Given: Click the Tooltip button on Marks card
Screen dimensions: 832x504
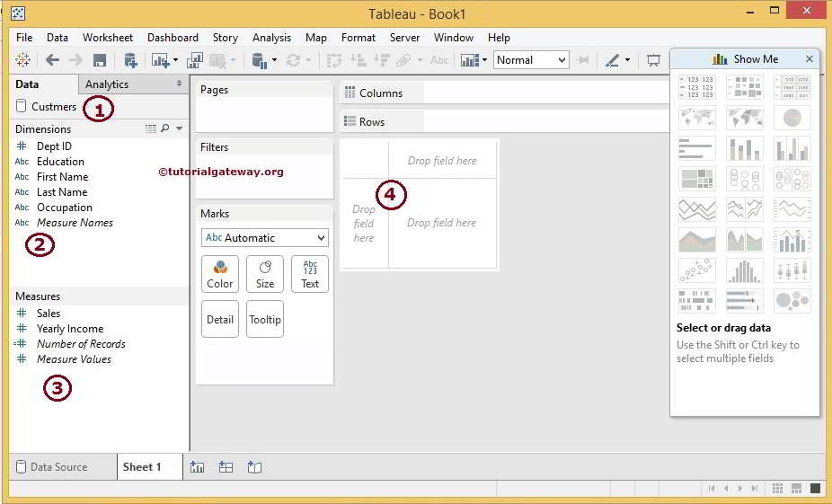Looking at the screenshot, I should [x=265, y=319].
